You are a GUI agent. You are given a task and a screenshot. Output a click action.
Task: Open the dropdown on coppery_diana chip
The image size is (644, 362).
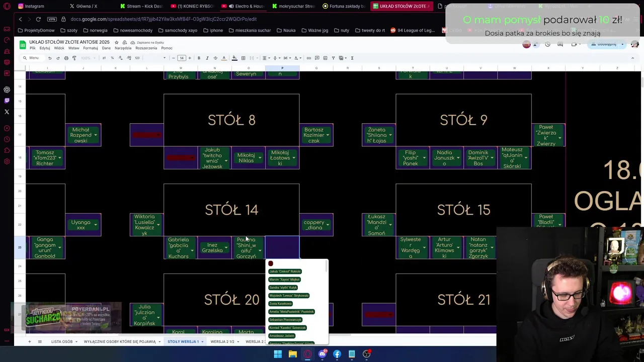(x=328, y=225)
